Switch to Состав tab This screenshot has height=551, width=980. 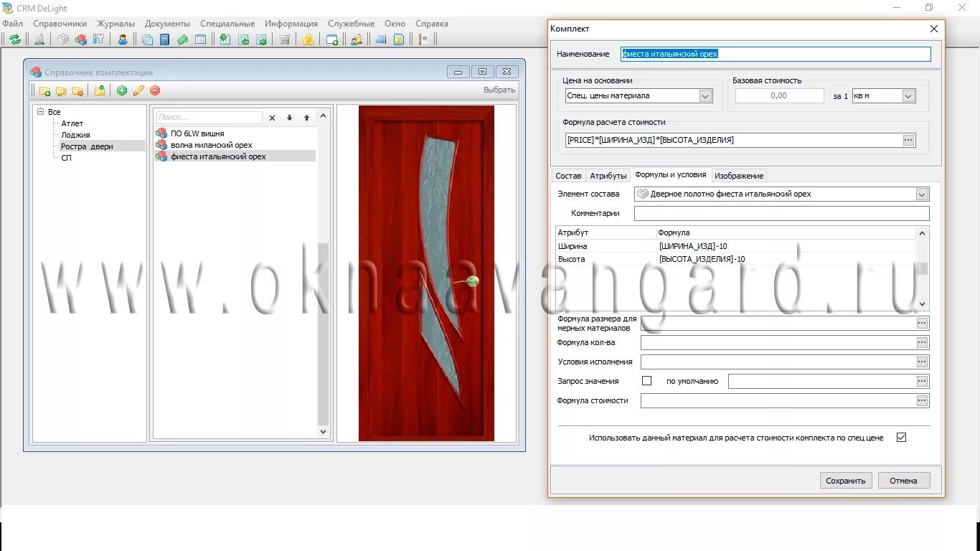click(x=569, y=176)
